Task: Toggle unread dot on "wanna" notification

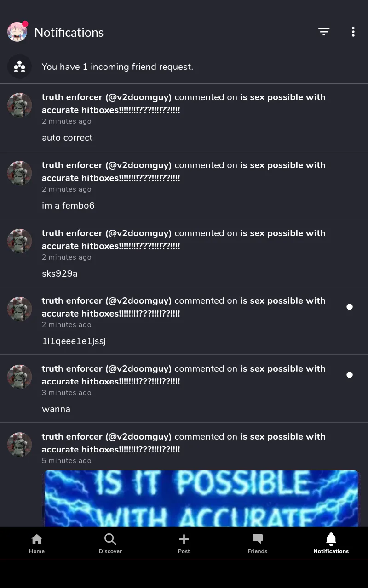Action: tap(350, 375)
